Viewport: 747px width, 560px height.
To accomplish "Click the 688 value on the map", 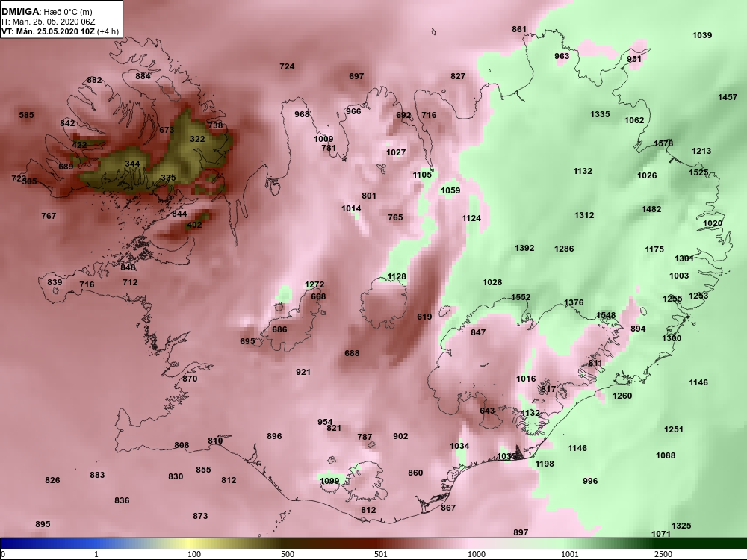I will (x=352, y=353).
